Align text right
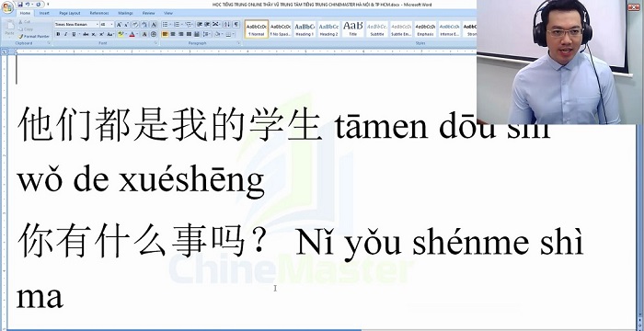Screen dimensions: 644x331 (x=180, y=34)
